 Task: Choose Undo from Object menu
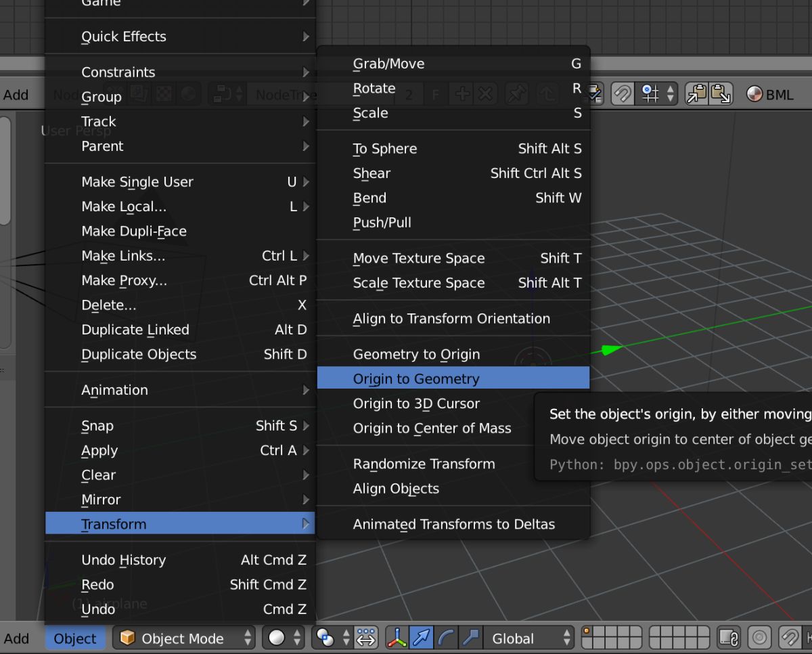pyautogui.click(x=180, y=609)
